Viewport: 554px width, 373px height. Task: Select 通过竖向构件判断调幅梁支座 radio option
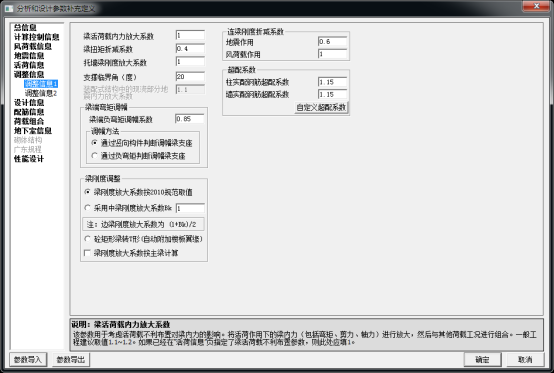(x=94, y=143)
